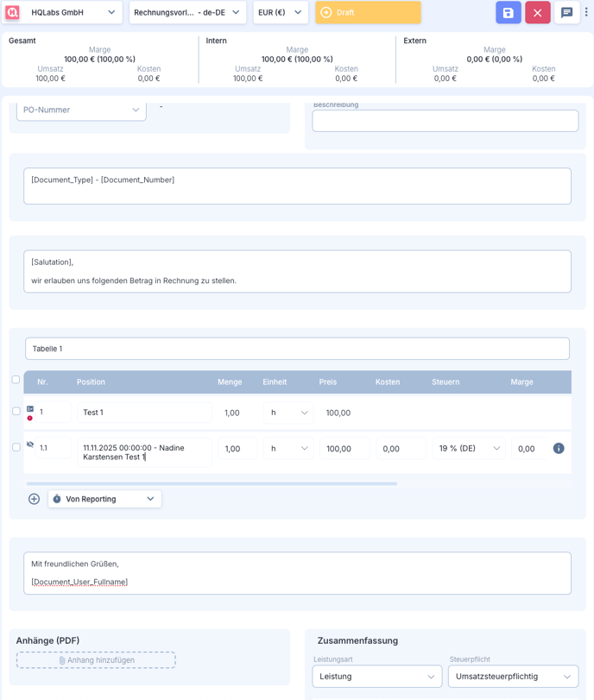Click the position type icon on row 1

tap(30, 409)
